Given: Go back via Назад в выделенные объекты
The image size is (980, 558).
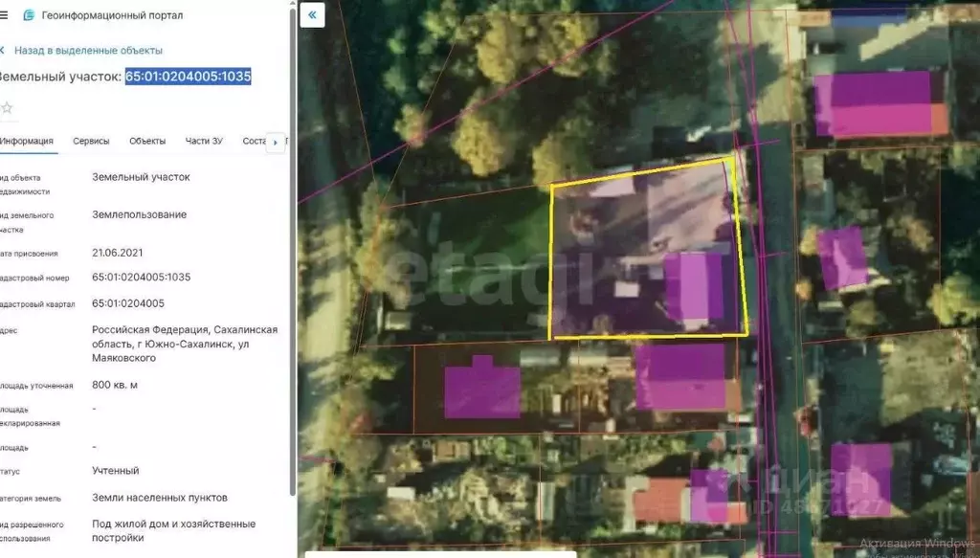Looking at the screenshot, I should pos(88,50).
